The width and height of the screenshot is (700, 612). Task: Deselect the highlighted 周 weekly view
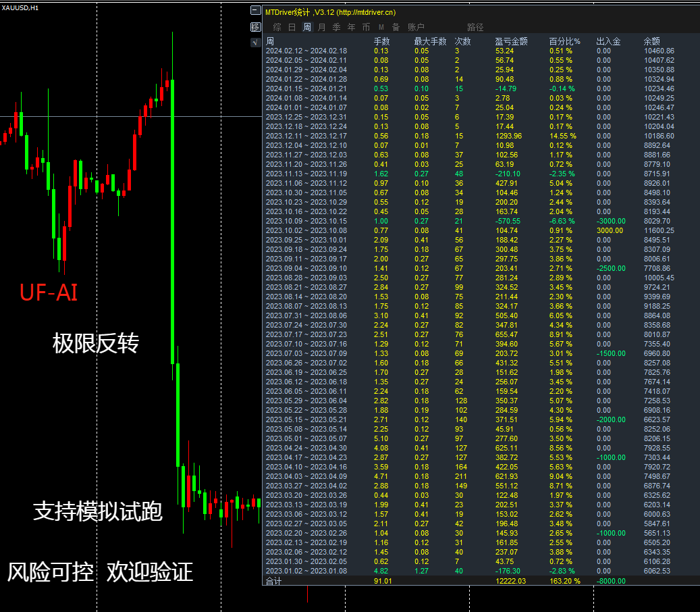tap(307, 27)
